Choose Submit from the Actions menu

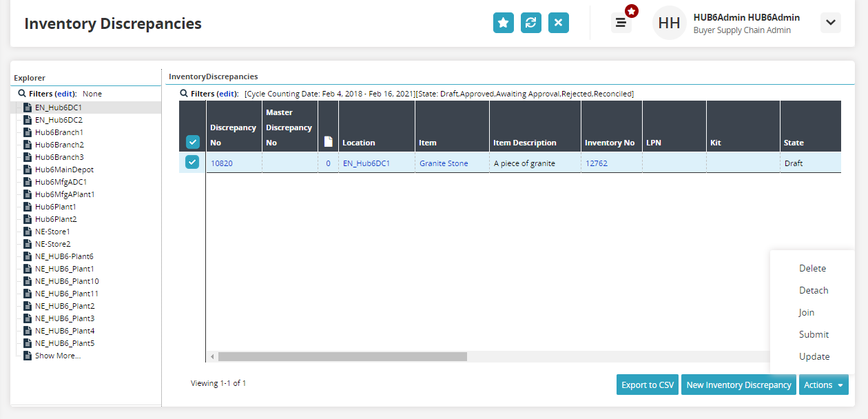click(813, 334)
